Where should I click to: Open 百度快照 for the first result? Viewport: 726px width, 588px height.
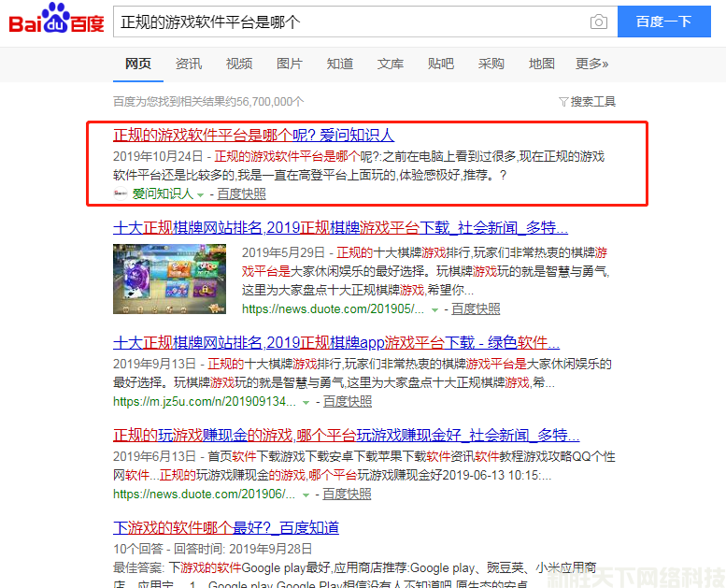point(241,194)
